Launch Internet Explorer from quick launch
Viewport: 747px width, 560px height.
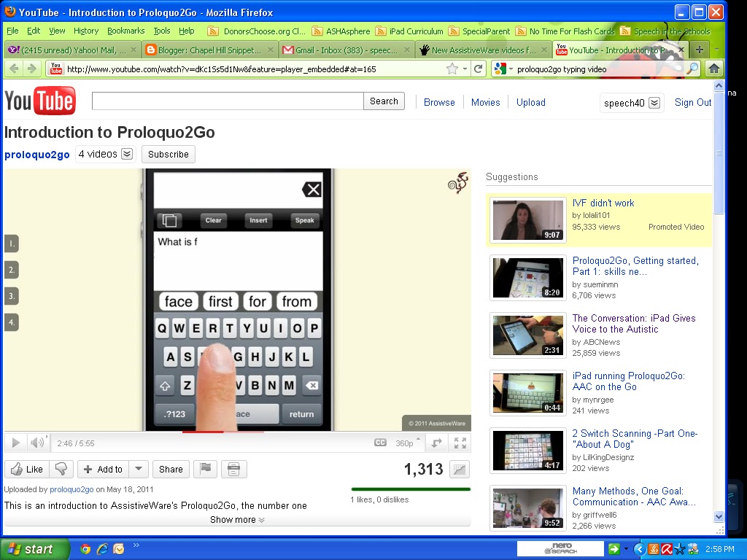[x=102, y=549]
